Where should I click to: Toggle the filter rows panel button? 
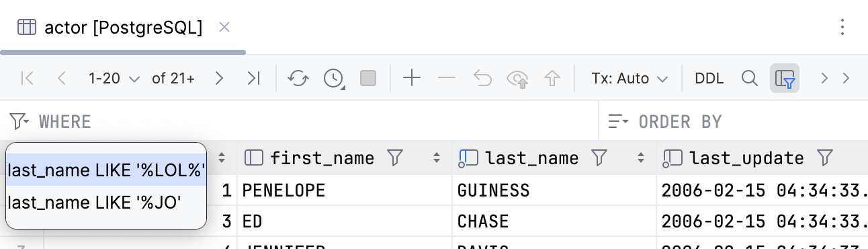click(785, 78)
